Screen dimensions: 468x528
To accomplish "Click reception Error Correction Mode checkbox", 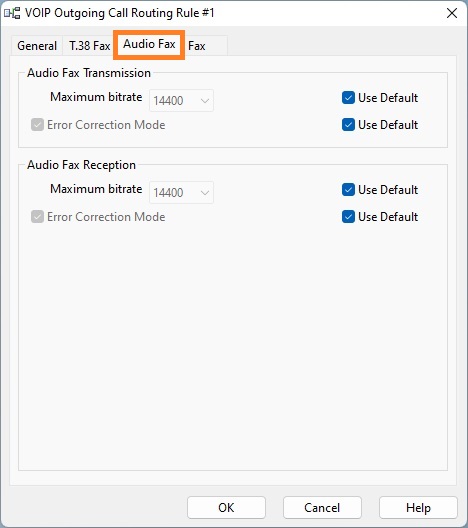I will [37, 217].
